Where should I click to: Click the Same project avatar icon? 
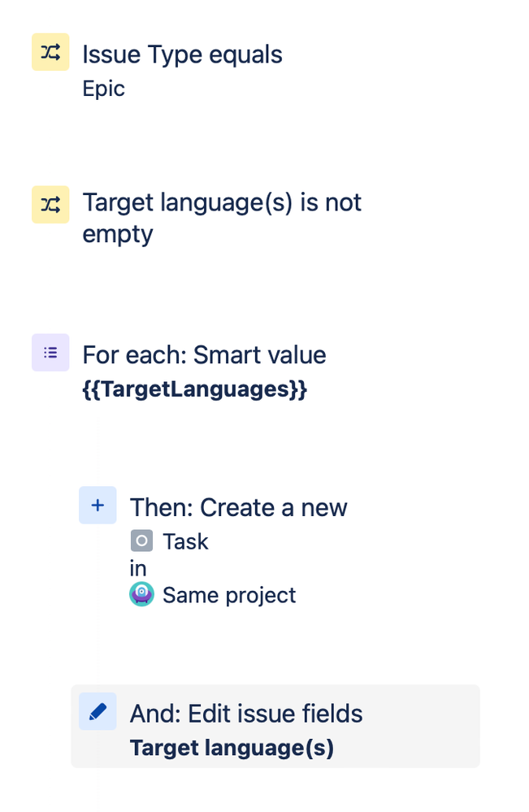coord(141,594)
